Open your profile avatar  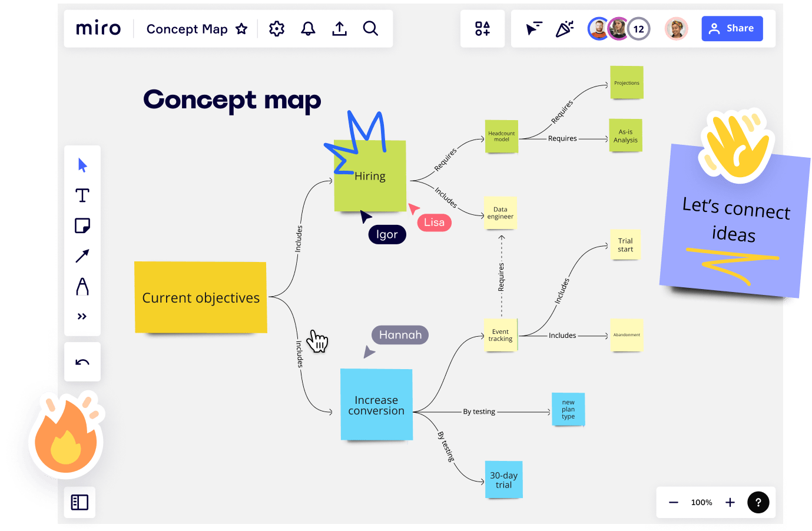[677, 28]
